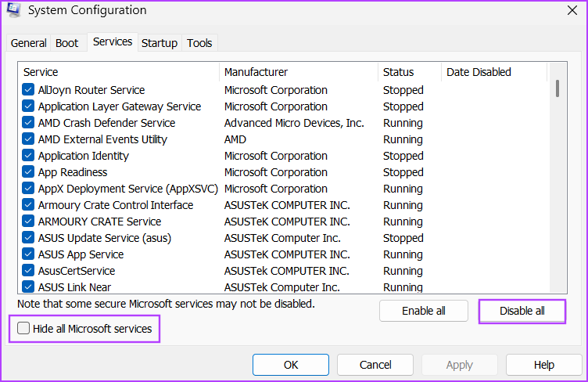
Task: Uncheck AsusCertService entry
Action: point(28,271)
